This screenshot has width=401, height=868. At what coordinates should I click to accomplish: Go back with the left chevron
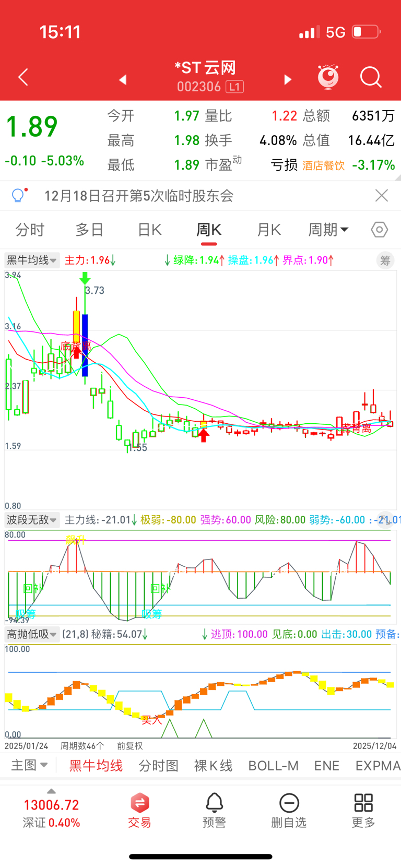(23, 77)
